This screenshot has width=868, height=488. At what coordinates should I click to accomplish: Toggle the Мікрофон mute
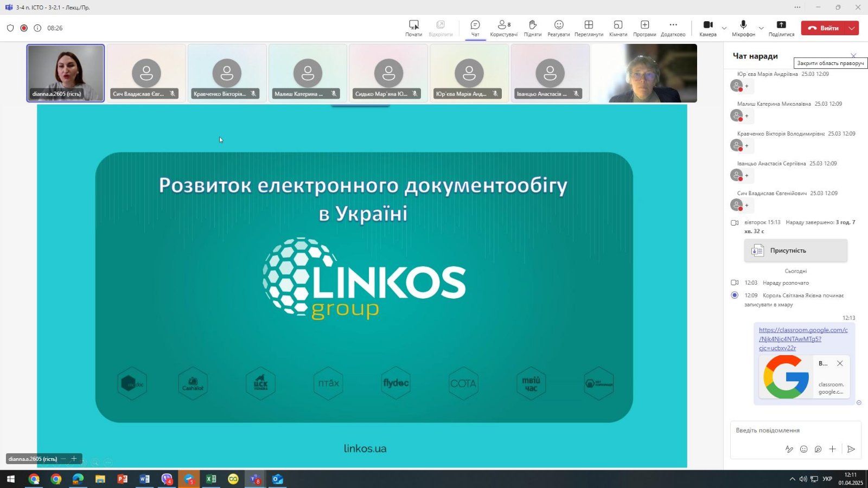[x=743, y=28]
